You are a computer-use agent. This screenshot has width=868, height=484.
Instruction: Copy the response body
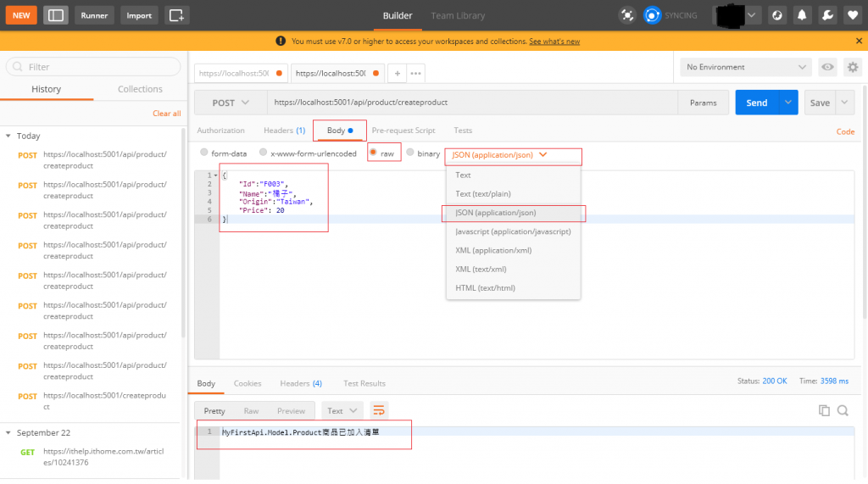click(x=824, y=410)
